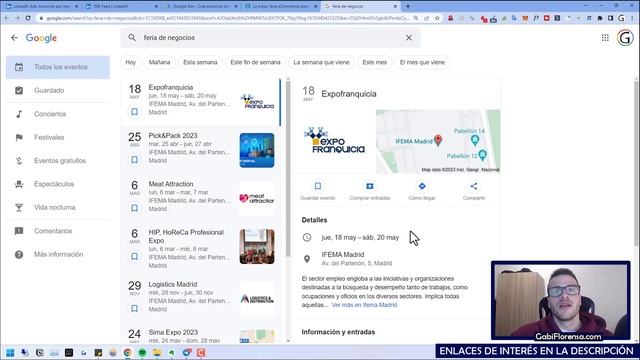Bookmark the Meat Attraction event
This screenshot has height=360, width=640.
(134, 208)
